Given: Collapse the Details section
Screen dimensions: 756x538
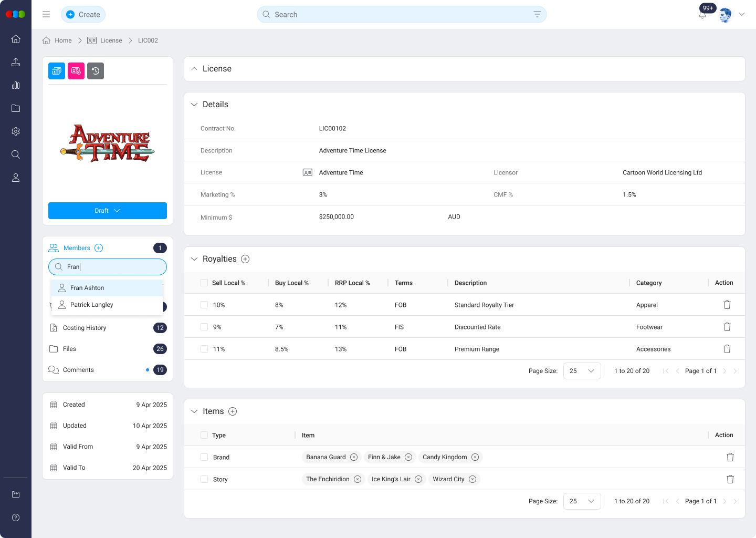Looking at the screenshot, I should click(x=194, y=105).
